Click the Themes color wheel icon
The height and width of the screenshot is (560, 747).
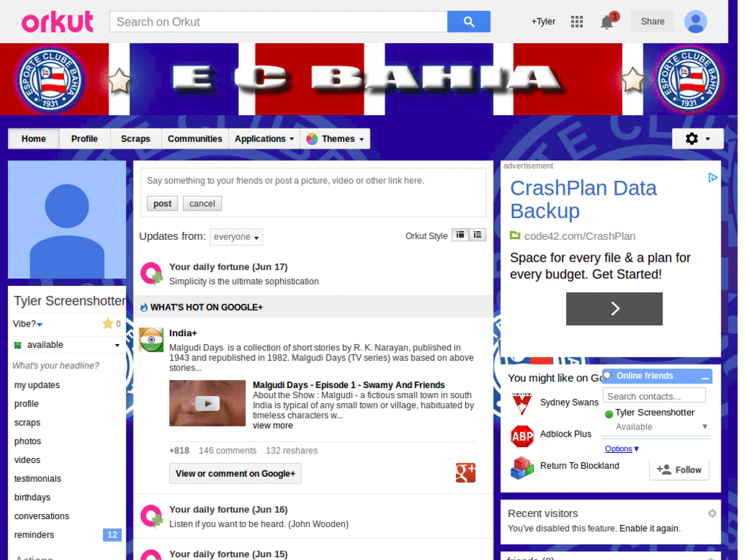coord(312,139)
